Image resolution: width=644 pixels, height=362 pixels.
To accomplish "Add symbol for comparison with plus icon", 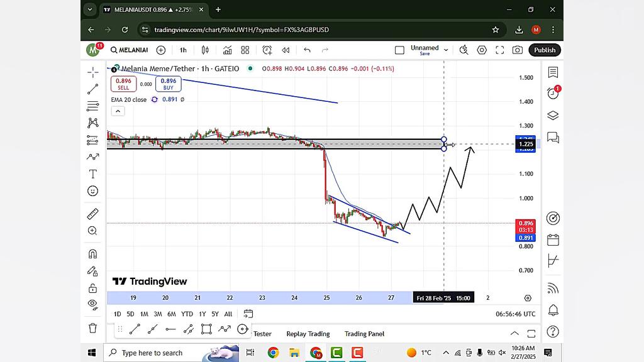I will point(161,50).
